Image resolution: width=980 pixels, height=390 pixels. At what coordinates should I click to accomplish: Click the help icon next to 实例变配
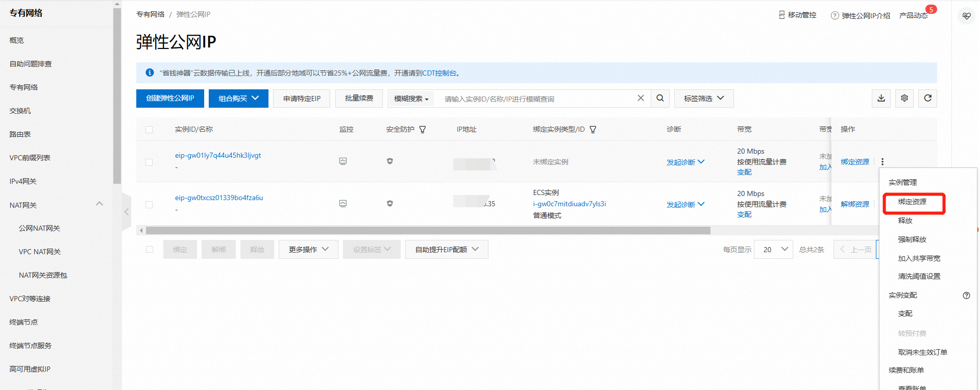click(966, 296)
